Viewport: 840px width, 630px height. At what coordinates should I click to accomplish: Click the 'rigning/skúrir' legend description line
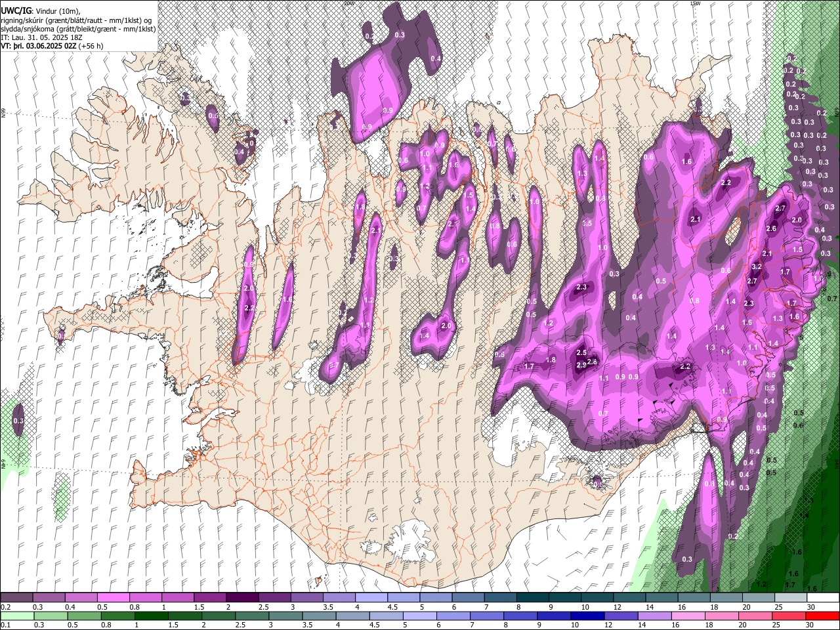coord(76,20)
